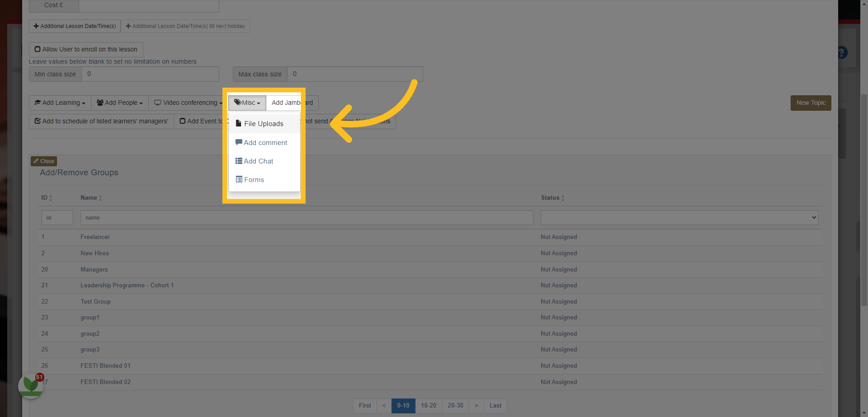Screen dimensions: 868x417
Task: Sort groups by ID column
Action: (47, 198)
